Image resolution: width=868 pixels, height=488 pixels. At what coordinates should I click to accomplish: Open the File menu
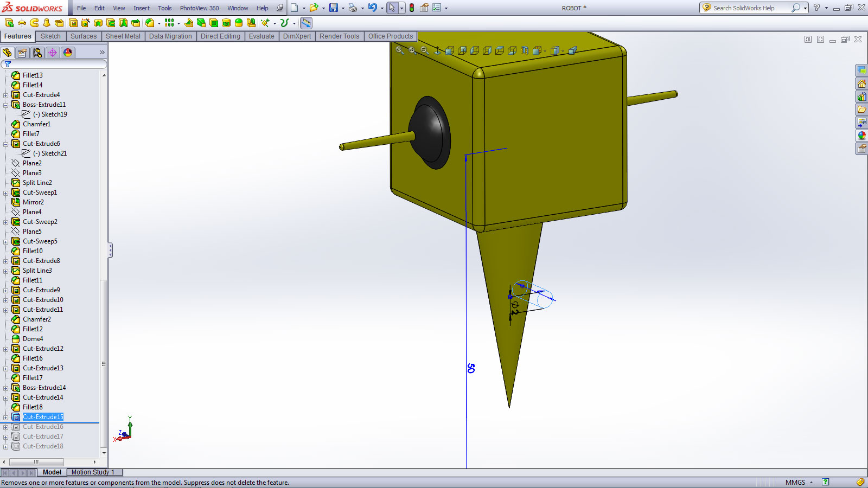click(81, 8)
